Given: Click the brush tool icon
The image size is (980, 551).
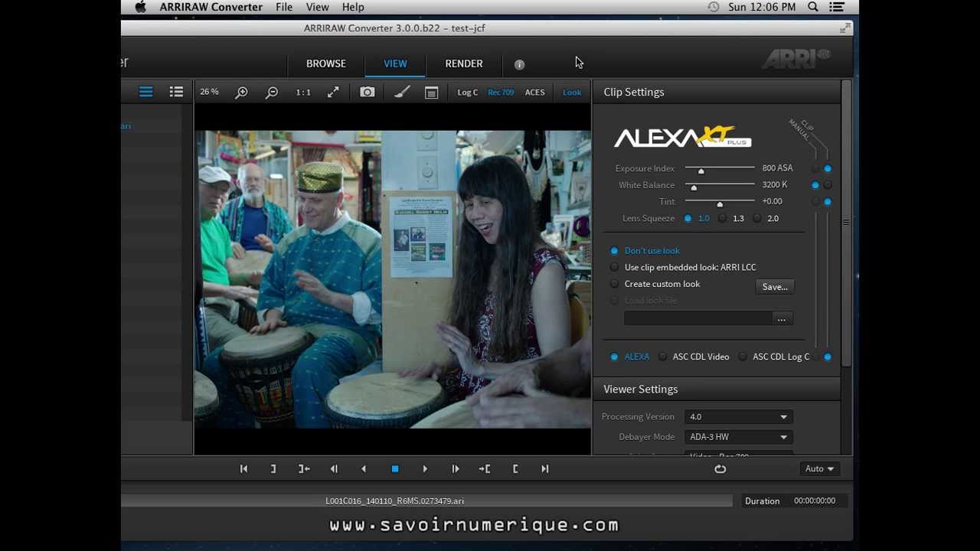Looking at the screenshot, I should pos(402,92).
